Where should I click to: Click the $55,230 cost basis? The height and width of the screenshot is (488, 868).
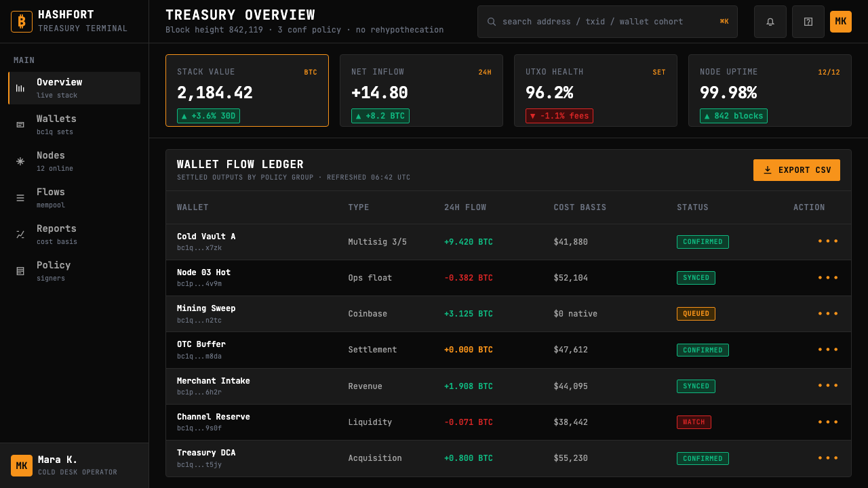(571, 458)
